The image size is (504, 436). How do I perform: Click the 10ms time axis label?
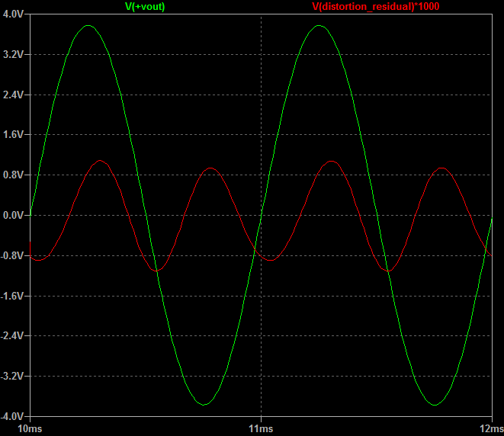pos(30,428)
